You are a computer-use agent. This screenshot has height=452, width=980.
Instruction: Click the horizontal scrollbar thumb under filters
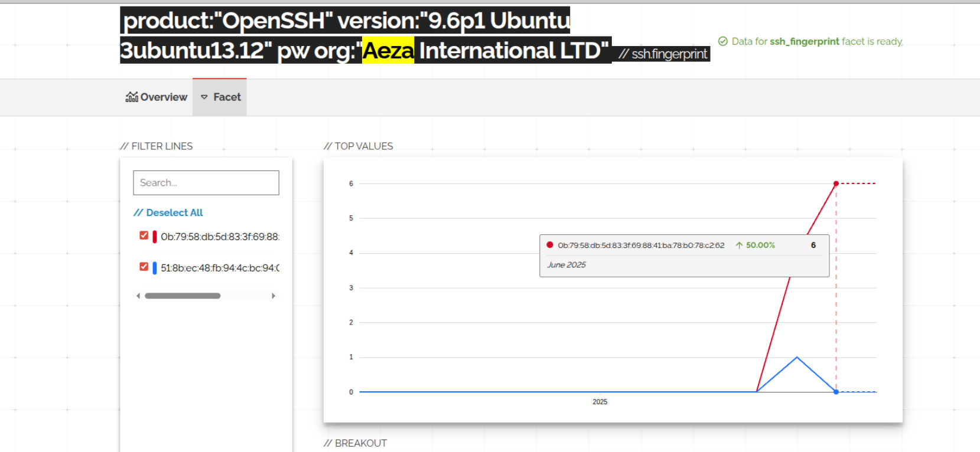click(183, 296)
